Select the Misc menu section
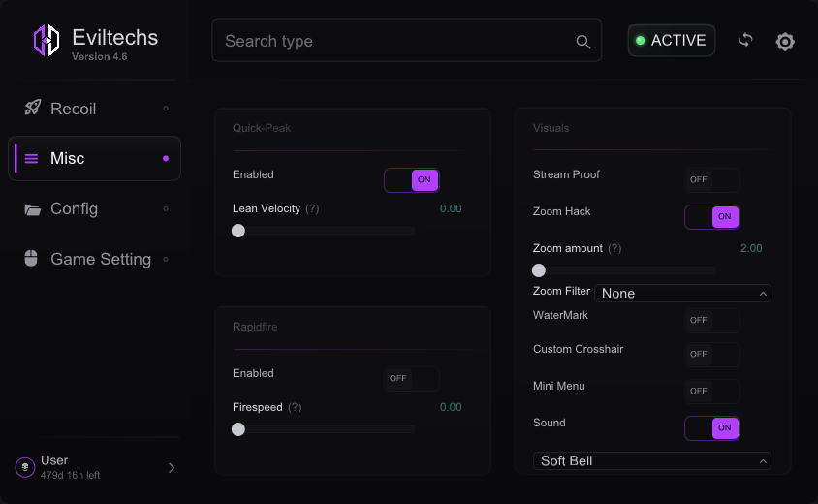This screenshot has width=818, height=504. click(x=94, y=159)
